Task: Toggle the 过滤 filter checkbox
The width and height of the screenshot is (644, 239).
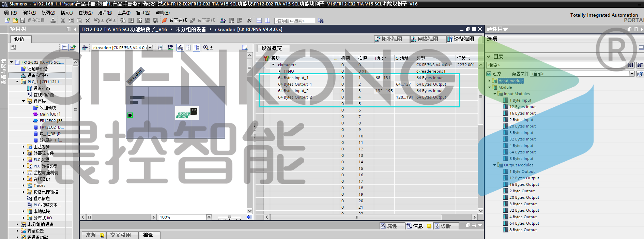Action: pos(489,74)
